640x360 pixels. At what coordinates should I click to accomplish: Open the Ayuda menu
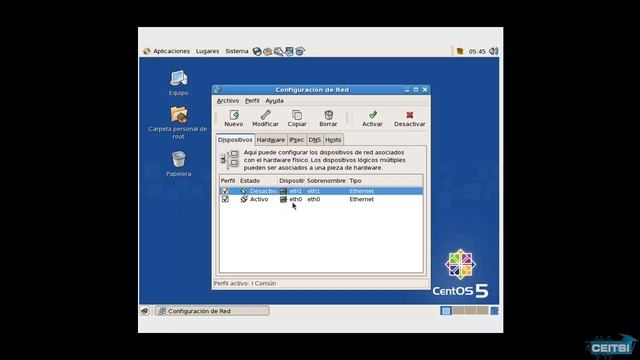tap(274, 100)
